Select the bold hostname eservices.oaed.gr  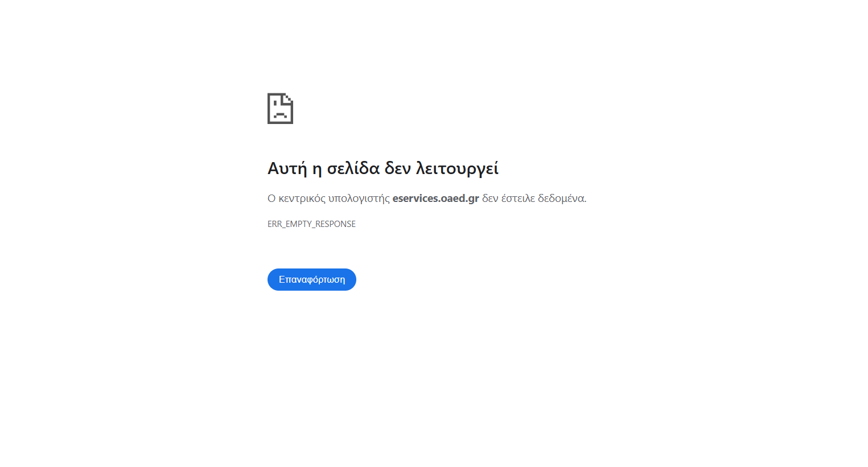pyautogui.click(x=435, y=199)
